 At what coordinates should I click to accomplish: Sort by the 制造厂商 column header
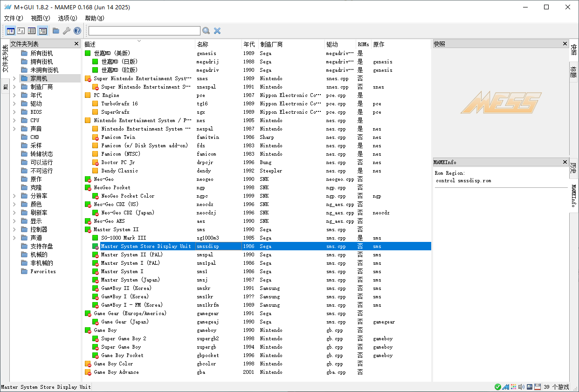click(x=291, y=44)
